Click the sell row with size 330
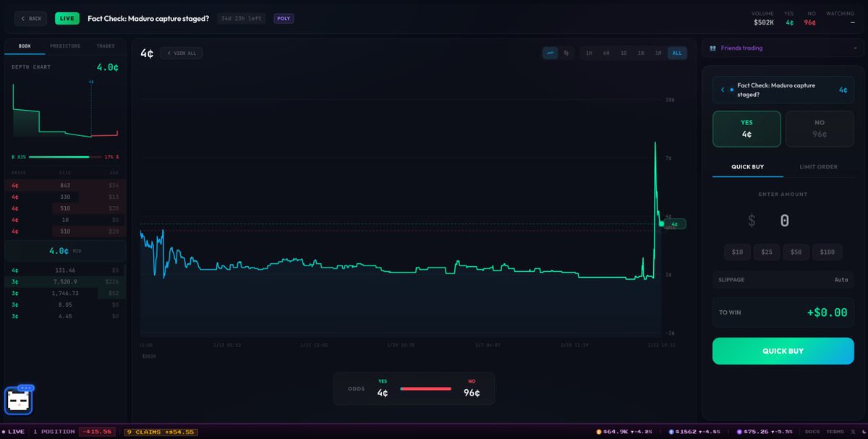Screen dimensions: 868x439 [65, 197]
